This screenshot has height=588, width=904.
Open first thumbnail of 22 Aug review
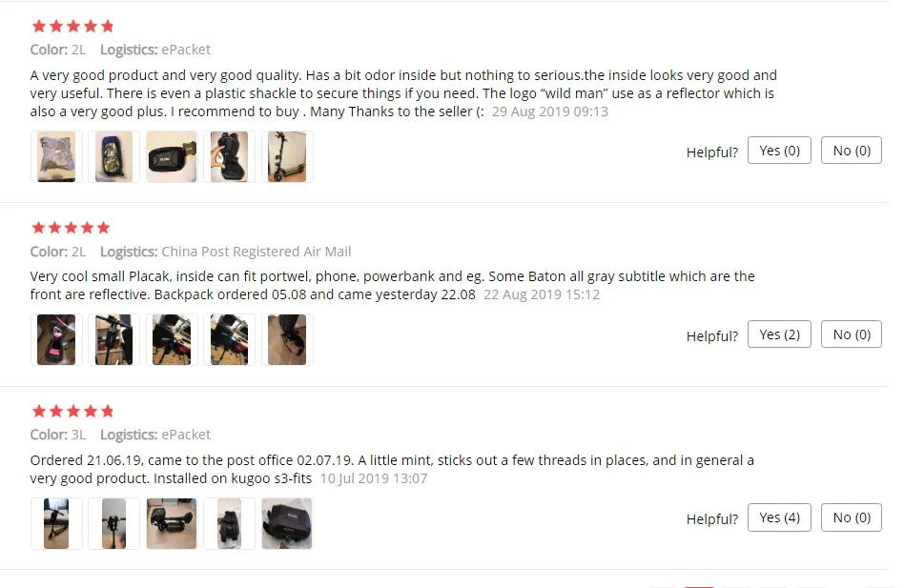pos(56,340)
